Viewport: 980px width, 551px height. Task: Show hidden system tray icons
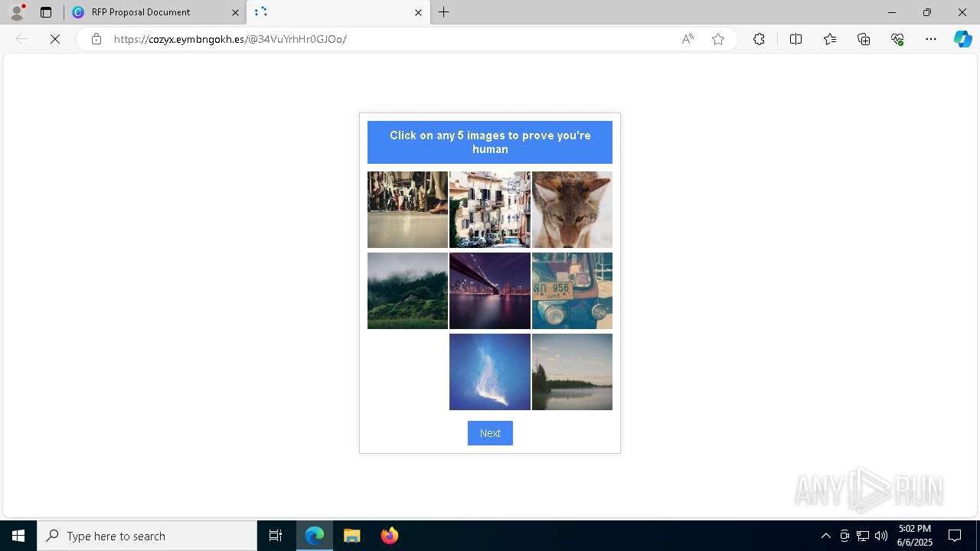point(825,536)
